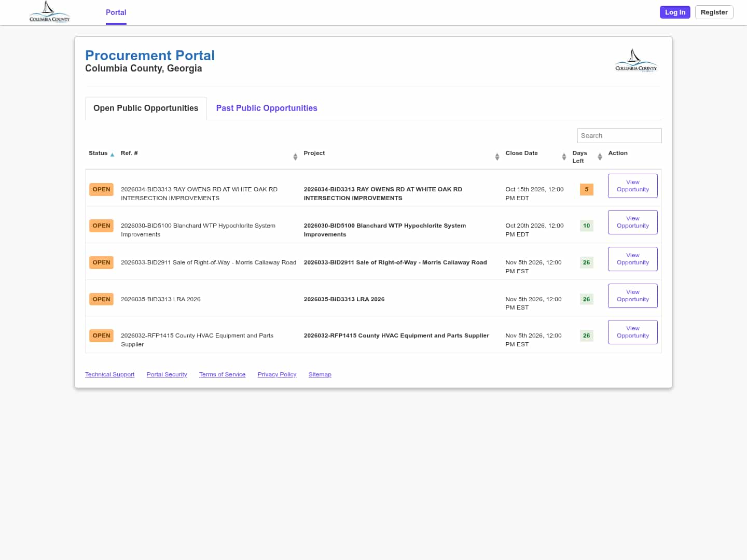Click the 'Procurement Portal' heading
The image size is (747, 560).
pos(150,55)
